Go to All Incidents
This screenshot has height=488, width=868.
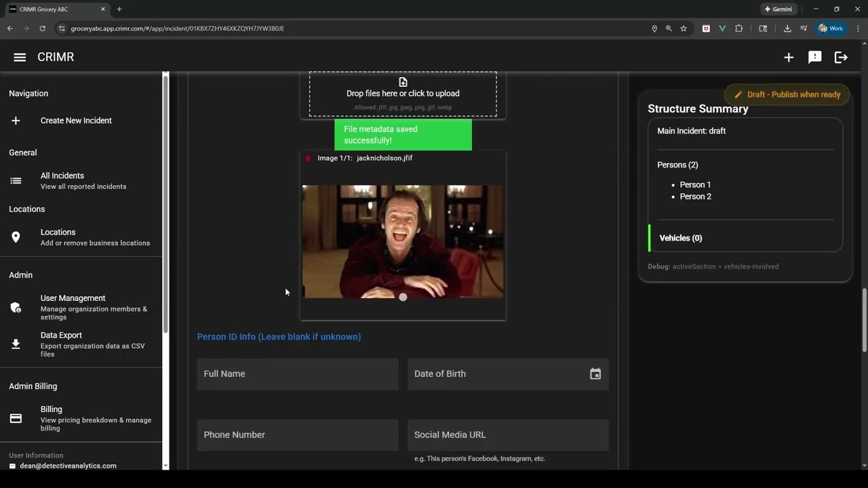pos(81,180)
